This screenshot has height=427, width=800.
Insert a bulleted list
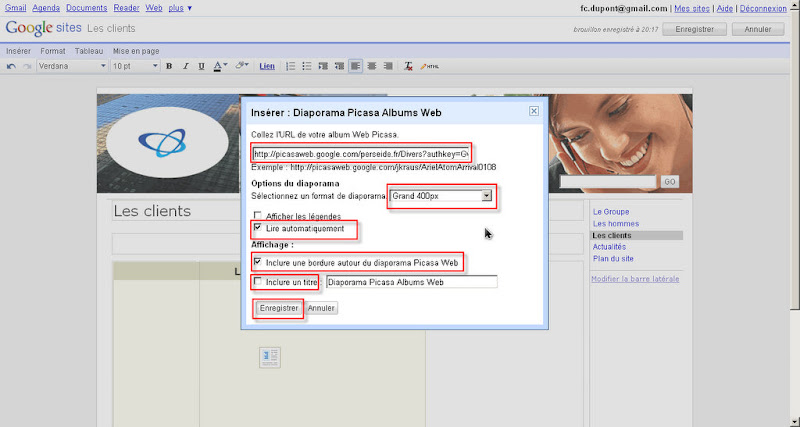point(307,66)
